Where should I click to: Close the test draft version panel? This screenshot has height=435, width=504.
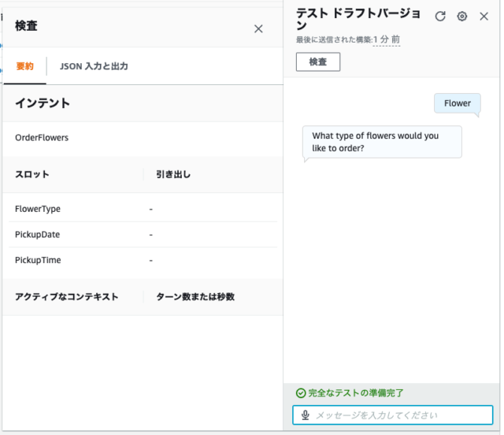(484, 16)
